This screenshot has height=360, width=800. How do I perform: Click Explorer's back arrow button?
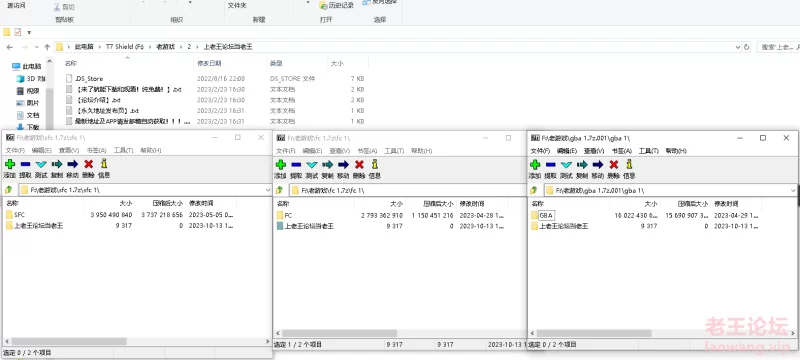(x=9, y=47)
